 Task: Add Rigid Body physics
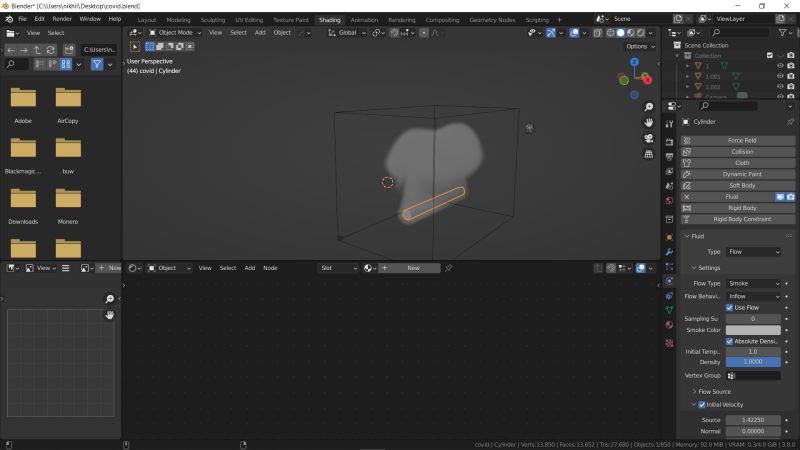[738, 208]
